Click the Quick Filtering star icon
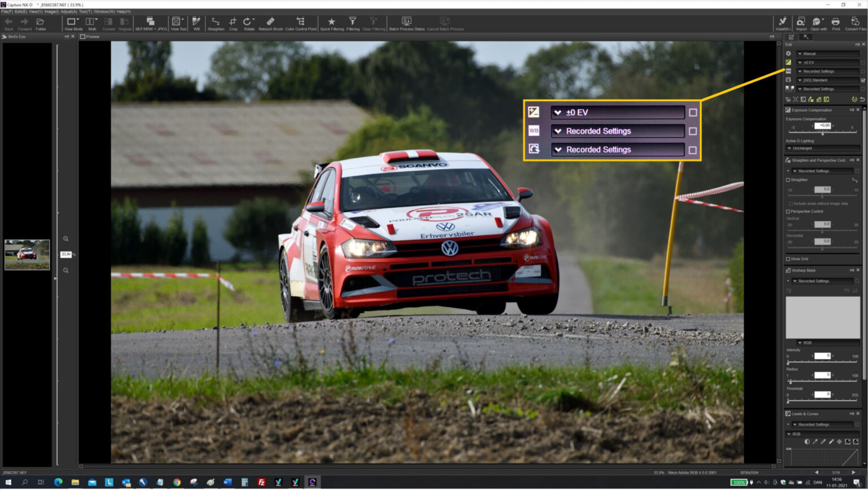The width and height of the screenshot is (868, 490). pyautogui.click(x=332, y=23)
